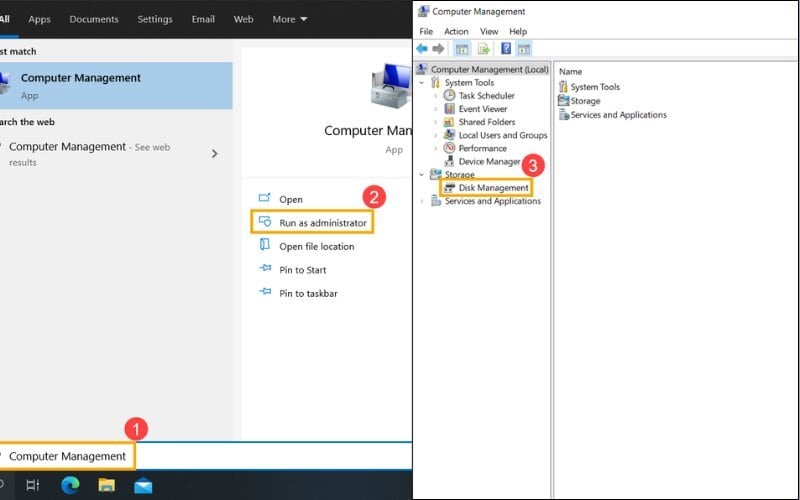Expand the Shared Folders tree node

point(435,122)
